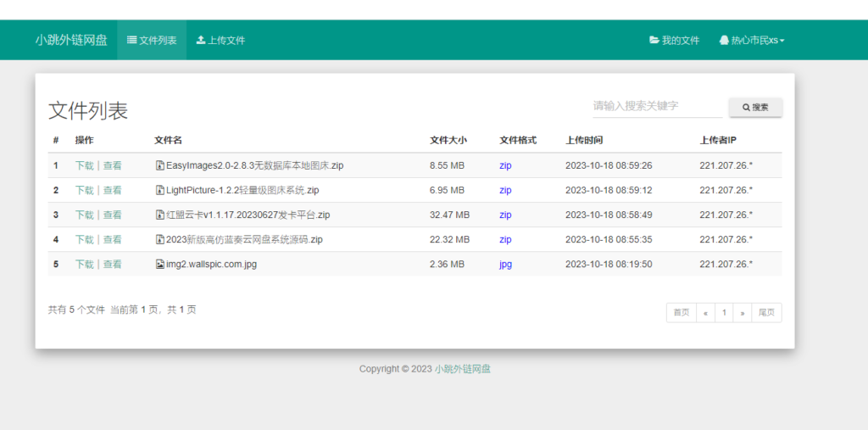This screenshot has height=430, width=868.
Task: Click the 小跳外链网盘 brand logo
Action: [71, 40]
